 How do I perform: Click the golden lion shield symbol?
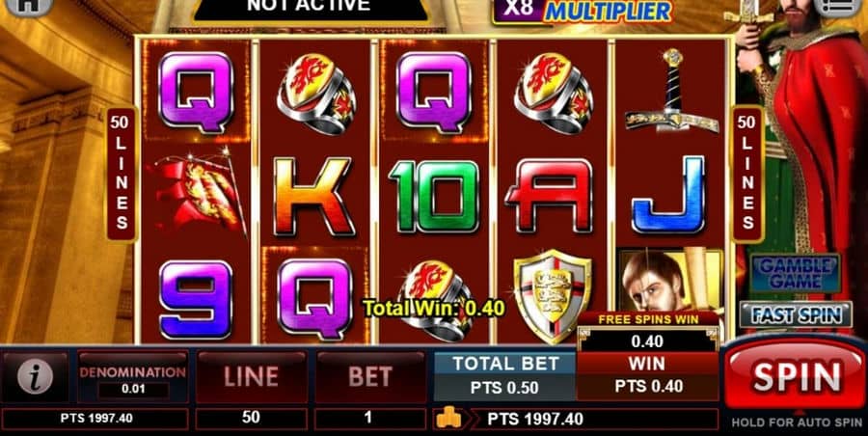click(552, 295)
